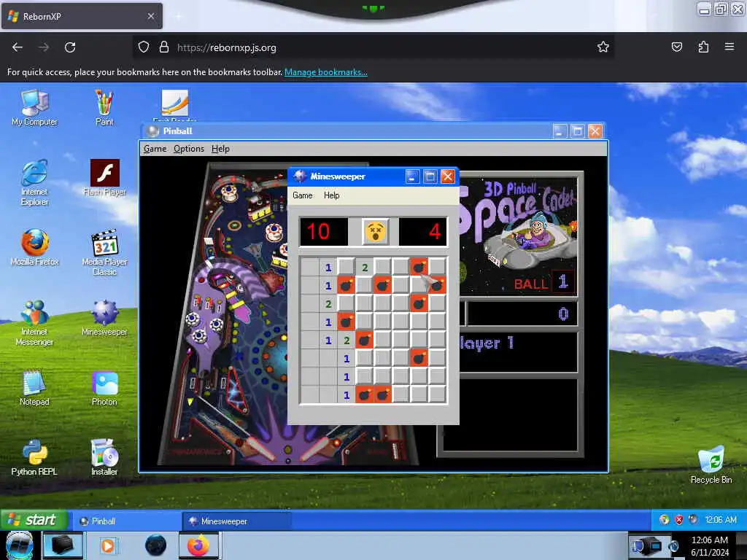Click the green 2 in Minesweeper's top row

click(x=365, y=267)
